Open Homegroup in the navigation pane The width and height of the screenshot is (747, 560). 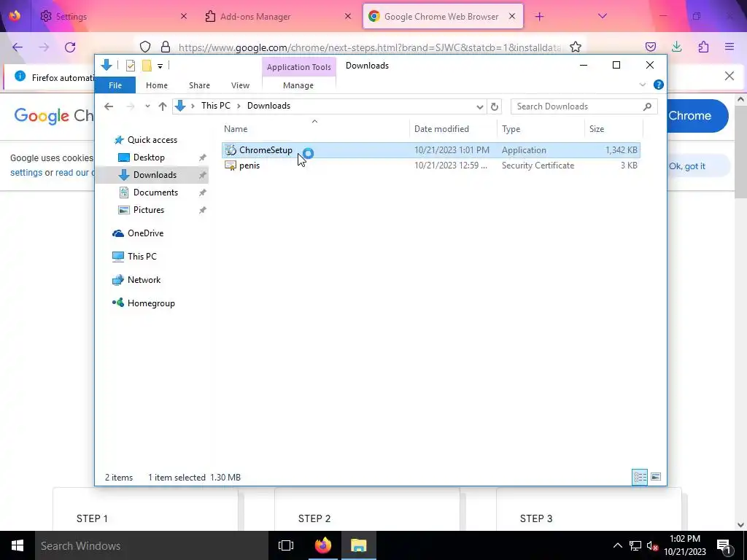[151, 303]
